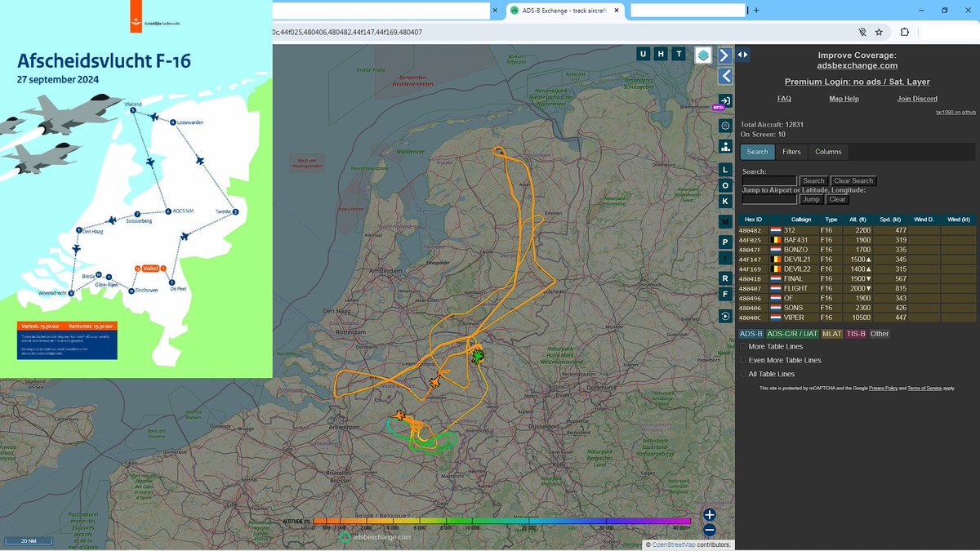The image size is (980, 551).
Task: Open the browser extensions puzzle icon
Action: point(904,32)
